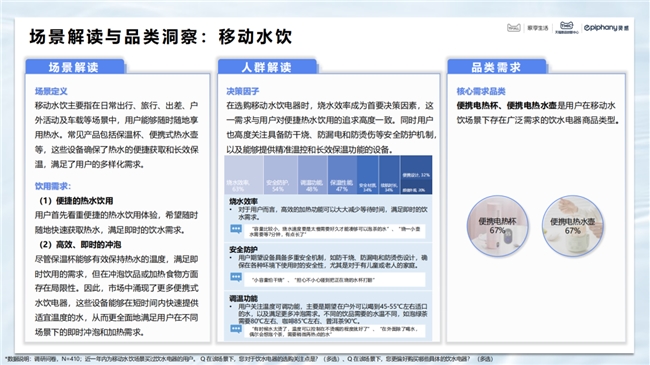650x365 pixels.
Task: Click the chat bubble icon under 烧水效率
Action: click(236, 229)
